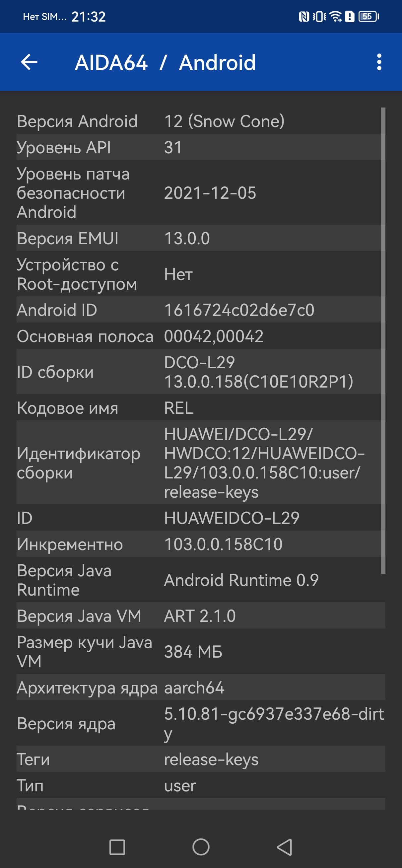Tap the AIDA64 / Android title
The height and width of the screenshot is (868, 402).
(165, 63)
